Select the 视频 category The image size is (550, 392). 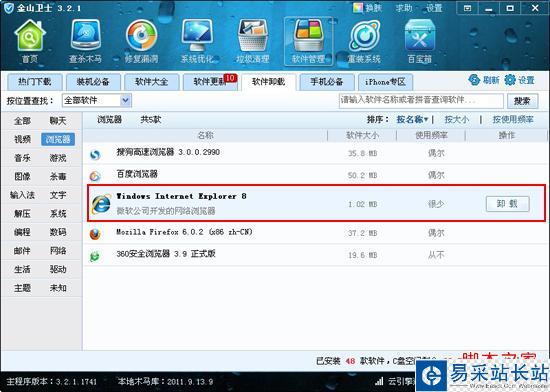tap(22, 140)
